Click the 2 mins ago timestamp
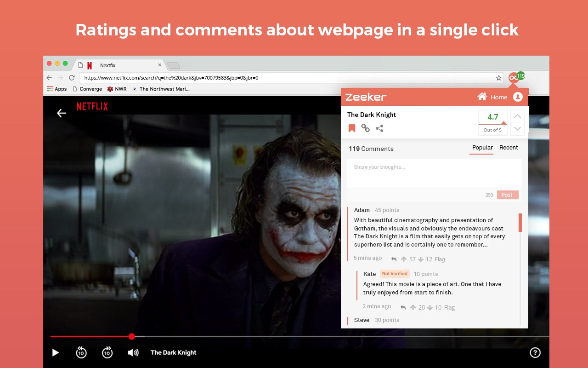588x368 pixels. click(377, 306)
